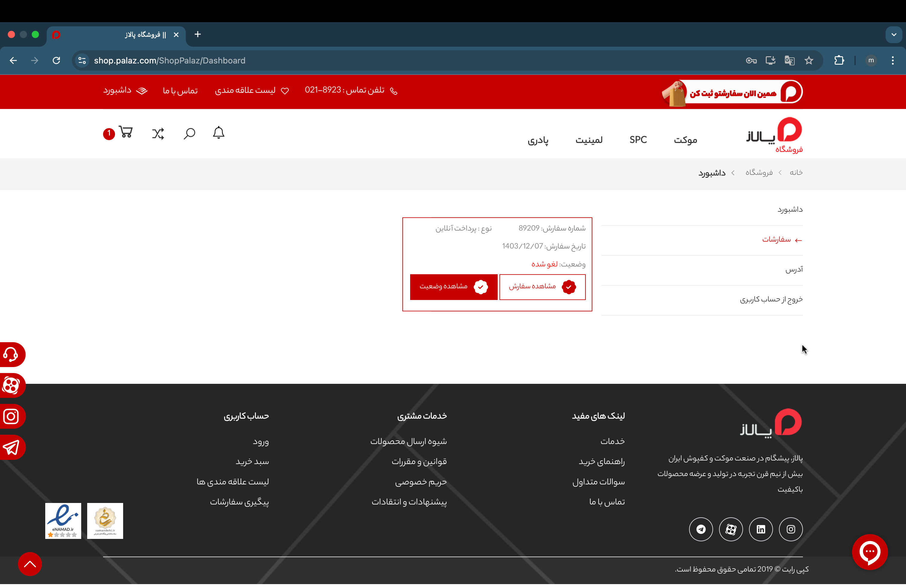View site information icon in address bar
Image resolution: width=906 pixels, height=588 pixels.
(x=82, y=60)
